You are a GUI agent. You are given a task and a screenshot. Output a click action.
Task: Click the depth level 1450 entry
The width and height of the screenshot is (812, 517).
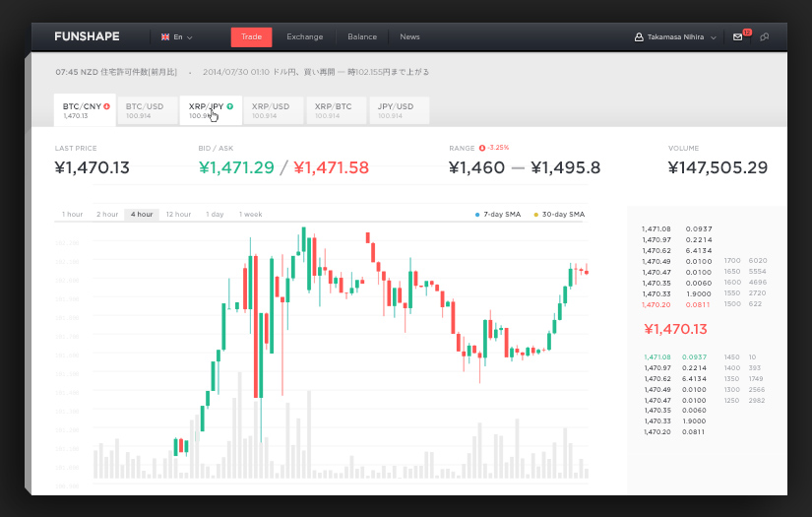739,356
